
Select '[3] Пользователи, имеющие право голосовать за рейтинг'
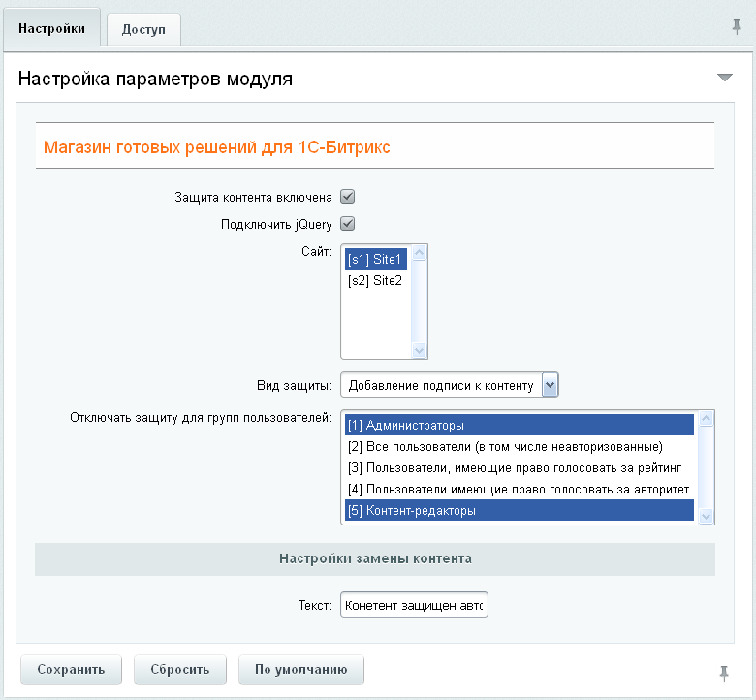(519, 468)
